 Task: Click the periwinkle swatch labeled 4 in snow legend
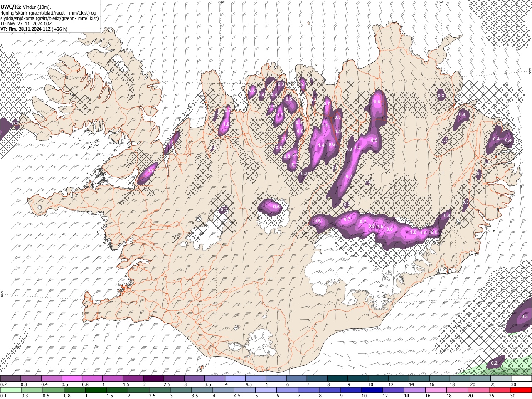[235, 379]
